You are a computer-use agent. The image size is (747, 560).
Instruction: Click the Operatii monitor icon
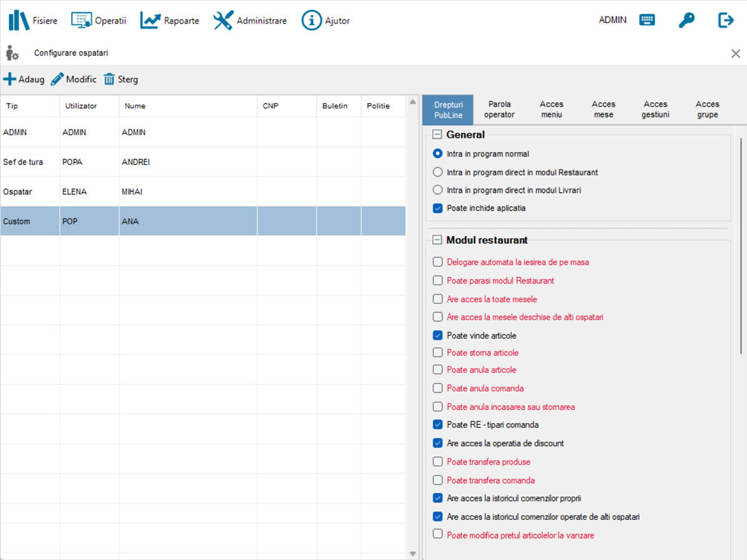pos(82,21)
